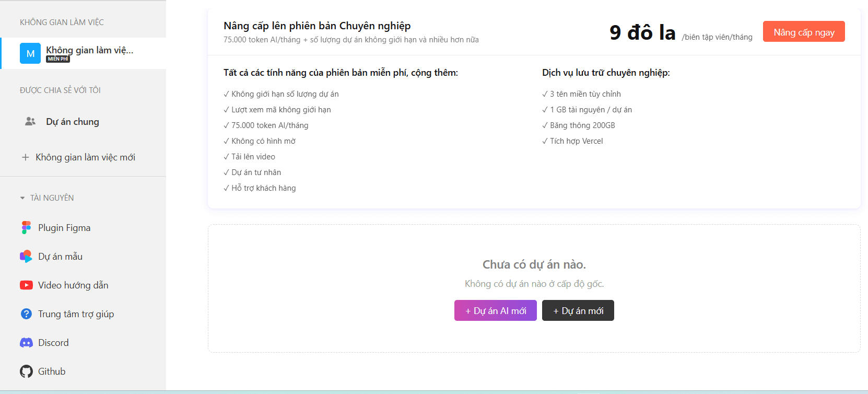Click the template projects icon beside Dự án mẫu
Viewport: 868px width, 394px height.
click(26, 257)
